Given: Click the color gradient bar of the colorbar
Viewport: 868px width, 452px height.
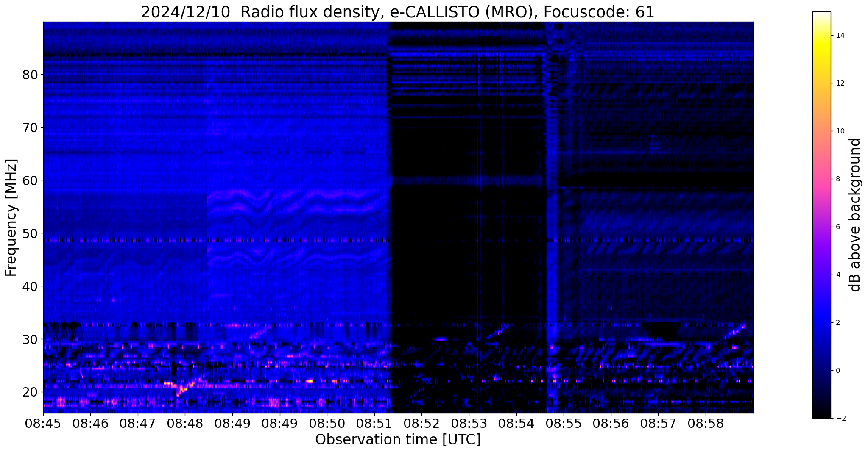Looking at the screenshot, I should pyautogui.click(x=821, y=215).
